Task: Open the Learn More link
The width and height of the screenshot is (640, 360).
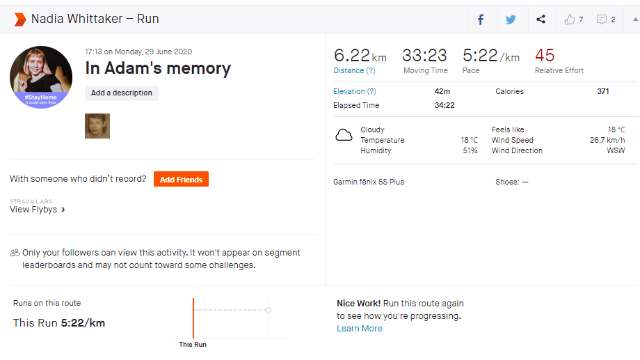Action: pyautogui.click(x=359, y=329)
